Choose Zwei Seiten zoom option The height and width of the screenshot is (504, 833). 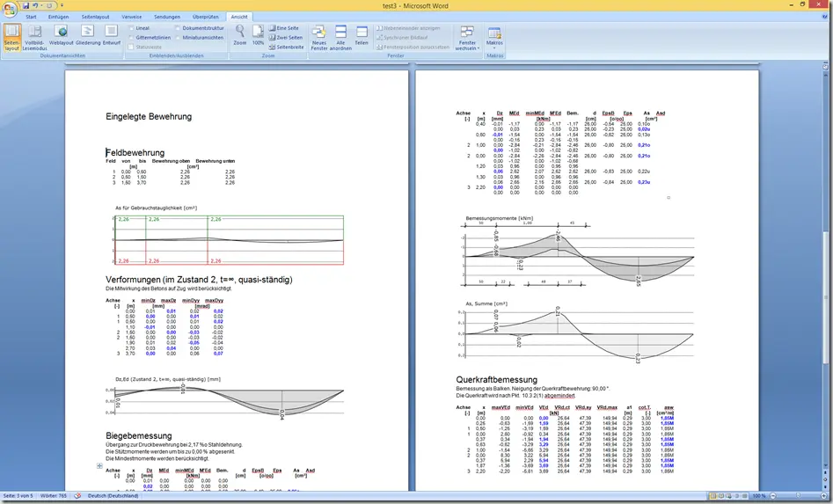click(286, 38)
